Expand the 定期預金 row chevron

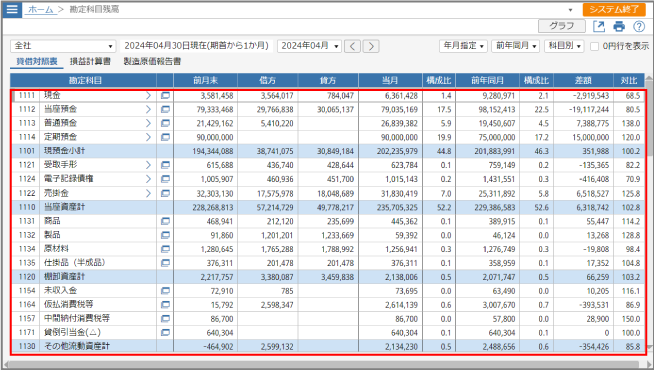pos(148,137)
